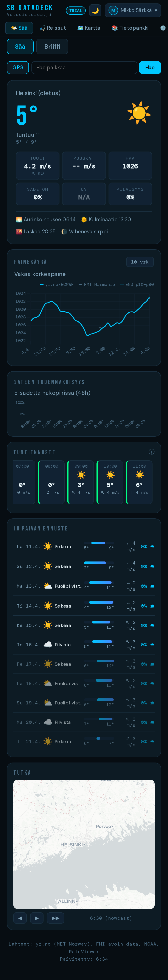168x980 pixels.
Task: Click the Hae search button
Action: tap(150, 68)
